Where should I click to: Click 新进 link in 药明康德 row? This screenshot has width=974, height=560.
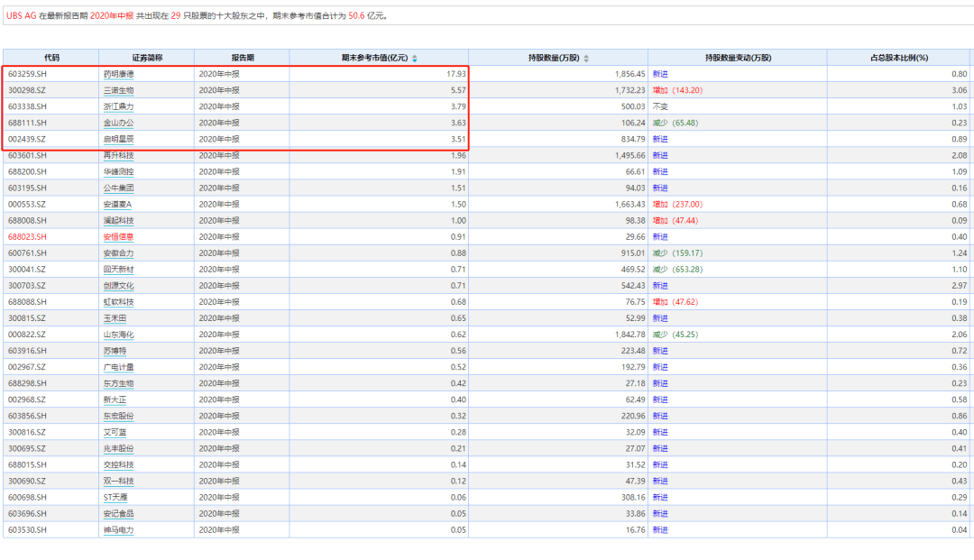point(660,74)
